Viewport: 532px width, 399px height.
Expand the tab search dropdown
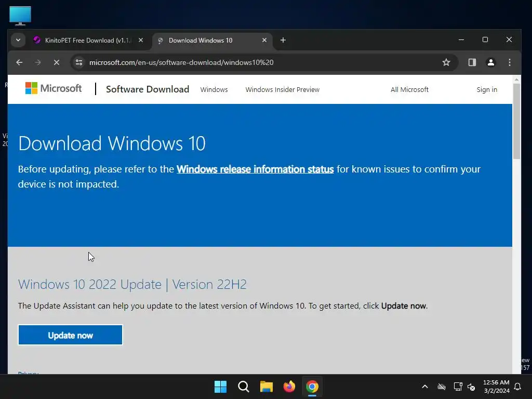[x=18, y=41]
